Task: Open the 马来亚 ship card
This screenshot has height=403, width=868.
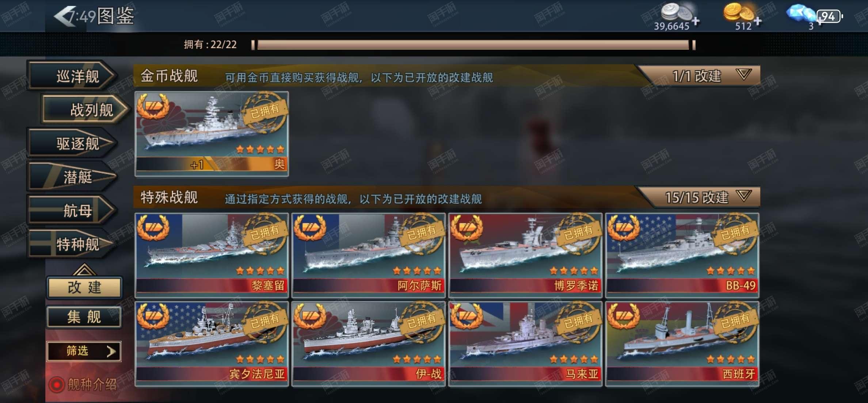Action: 525,343
